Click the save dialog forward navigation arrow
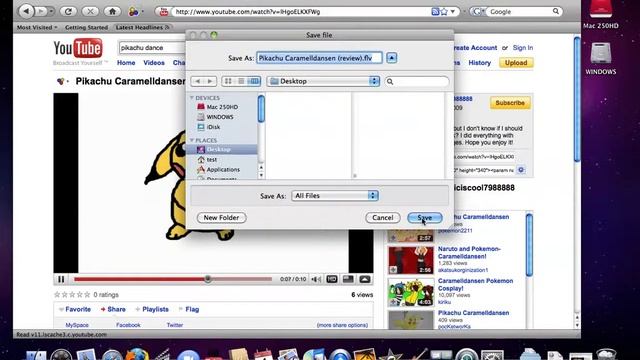 click(x=210, y=81)
